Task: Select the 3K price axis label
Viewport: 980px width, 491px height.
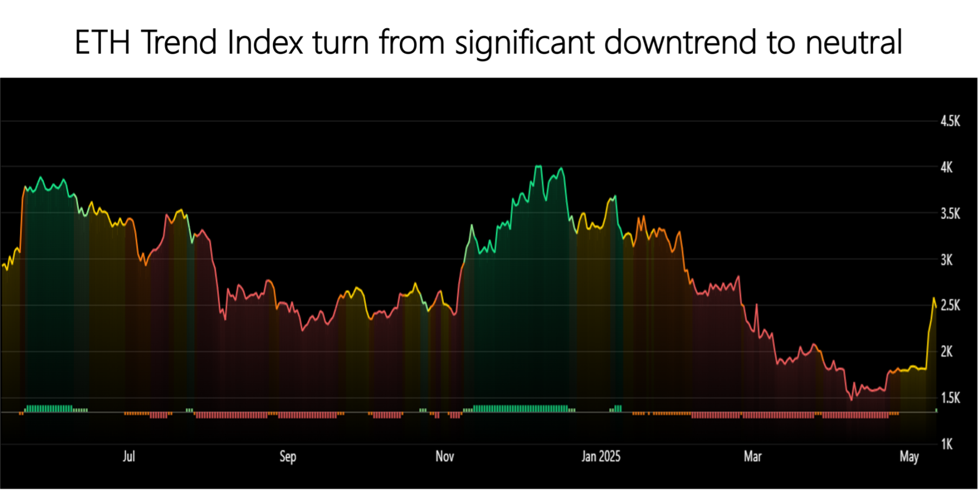Action: tap(946, 260)
